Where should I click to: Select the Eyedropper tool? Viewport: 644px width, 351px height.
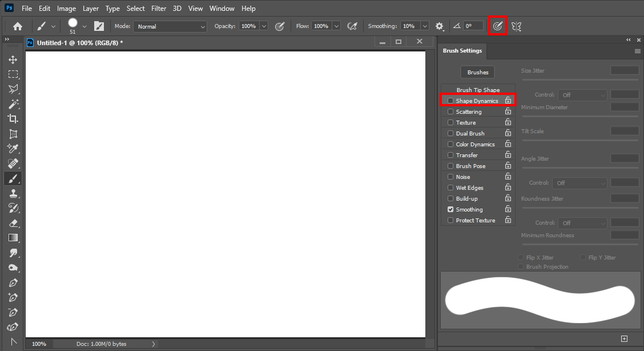pos(13,149)
